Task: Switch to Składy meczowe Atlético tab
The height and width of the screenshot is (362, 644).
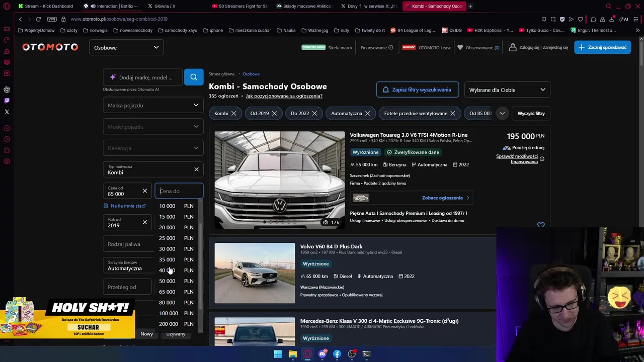Action: coord(304,6)
